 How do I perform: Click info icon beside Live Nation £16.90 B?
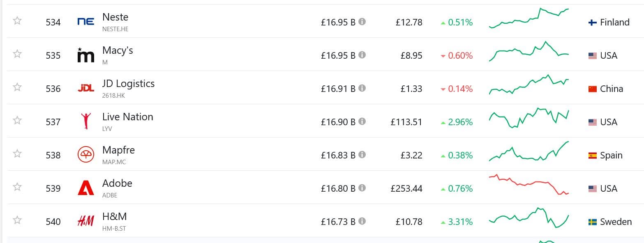[x=362, y=121]
